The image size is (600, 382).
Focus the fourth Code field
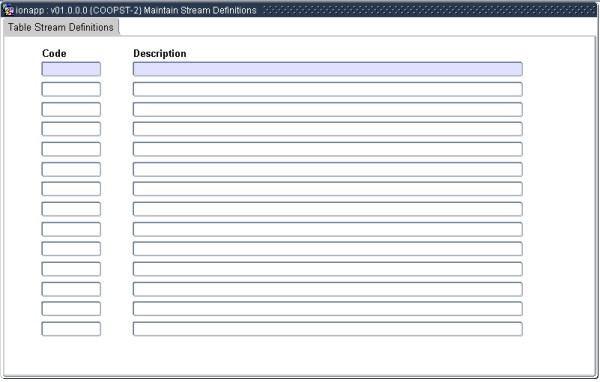tap(71, 129)
